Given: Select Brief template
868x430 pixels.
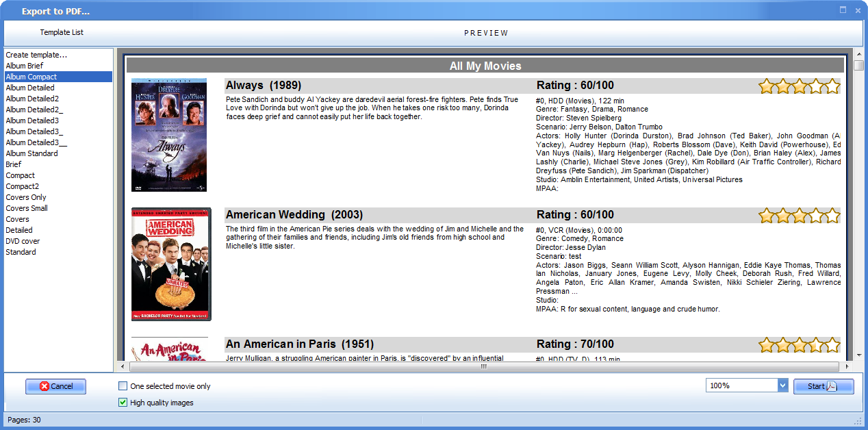Looking at the screenshot, I should pyautogui.click(x=58, y=164).
